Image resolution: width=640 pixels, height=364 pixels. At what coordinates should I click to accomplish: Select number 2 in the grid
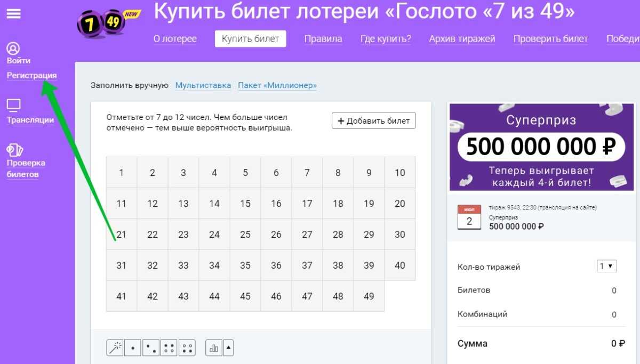153,173
